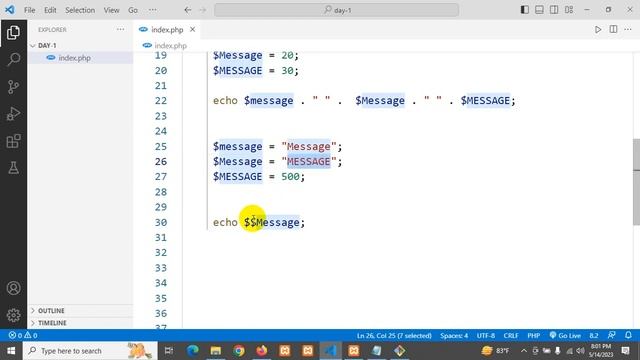
Task: Go forward using the right arrow
Action: coord(203,10)
